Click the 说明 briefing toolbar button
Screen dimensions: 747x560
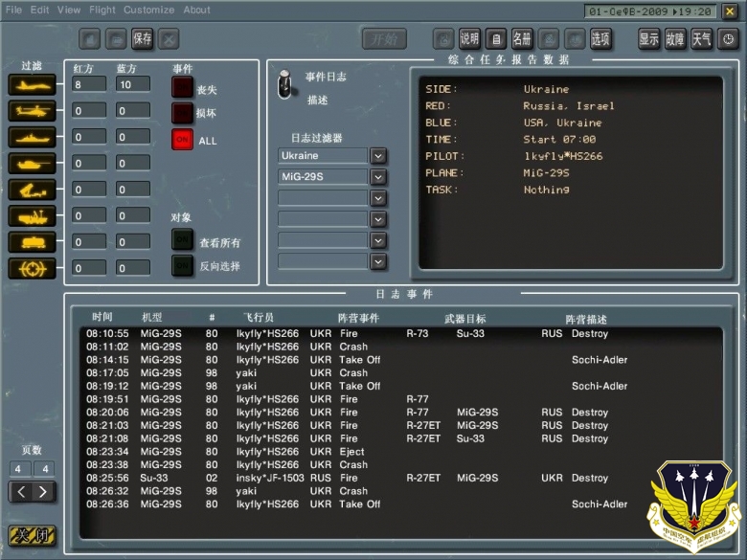coord(469,39)
